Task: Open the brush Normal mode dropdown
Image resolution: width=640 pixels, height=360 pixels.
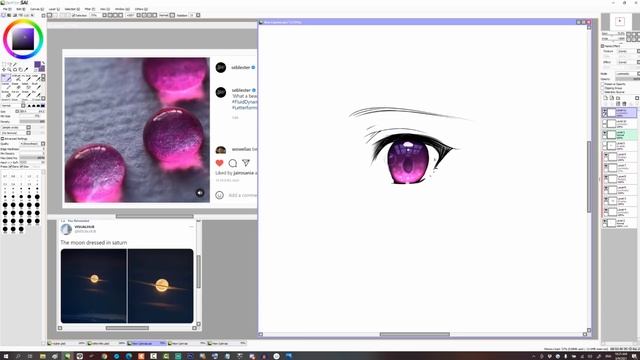Action: [x=13, y=106]
